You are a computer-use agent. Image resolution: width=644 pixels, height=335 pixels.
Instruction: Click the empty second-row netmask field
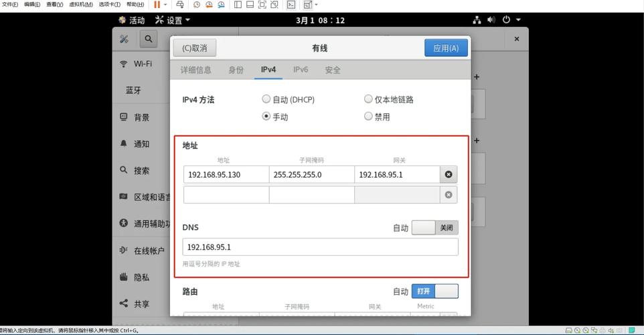pyautogui.click(x=312, y=195)
